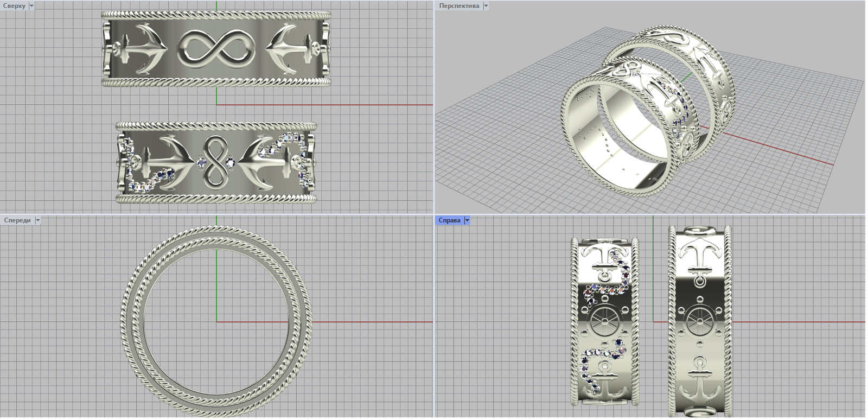The height and width of the screenshot is (419, 868).
Task: Open the Перспектива viewport dropdown arrow
Action: click(x=486, y=6)
